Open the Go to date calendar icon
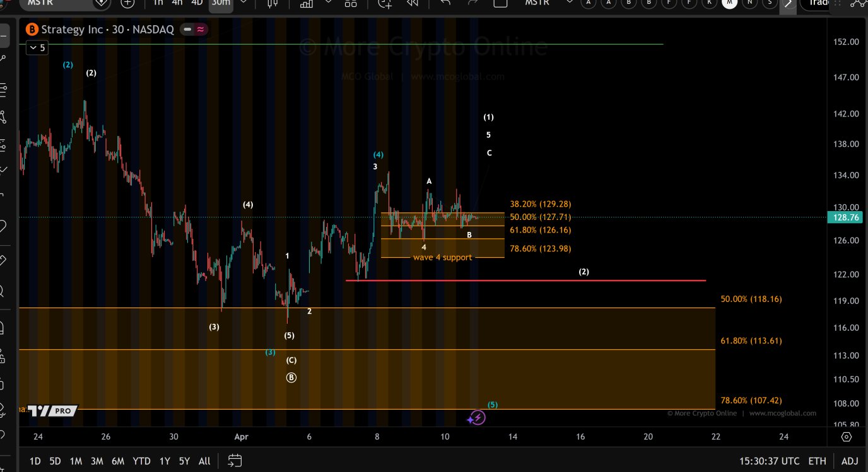868x472 pixels. pos(235,461)
